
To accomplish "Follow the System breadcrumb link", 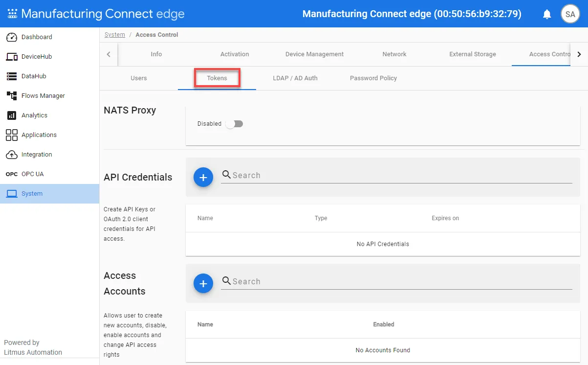I will click(115, 35).
